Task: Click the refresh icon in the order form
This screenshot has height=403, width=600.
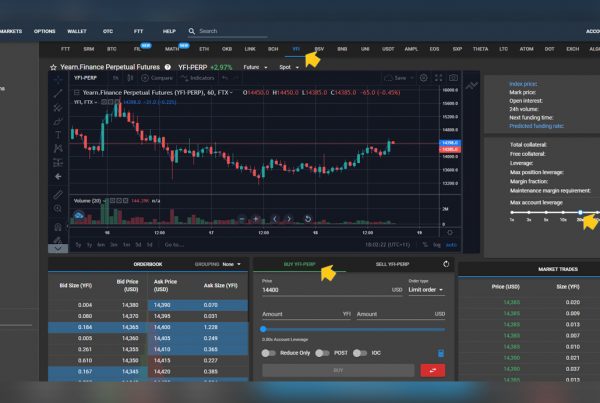Action: pyautogui.click(x=446, y=264)
